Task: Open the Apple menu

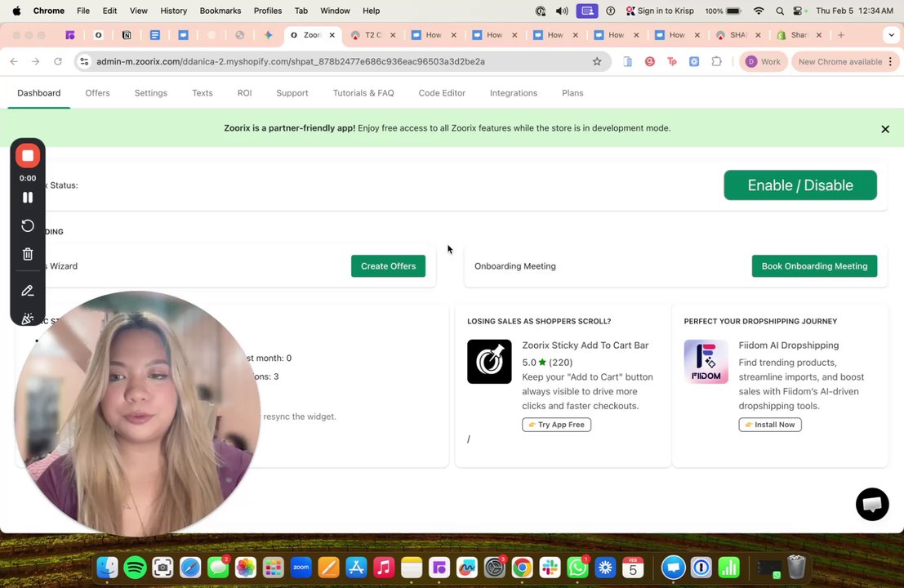Action: point(16,11)
